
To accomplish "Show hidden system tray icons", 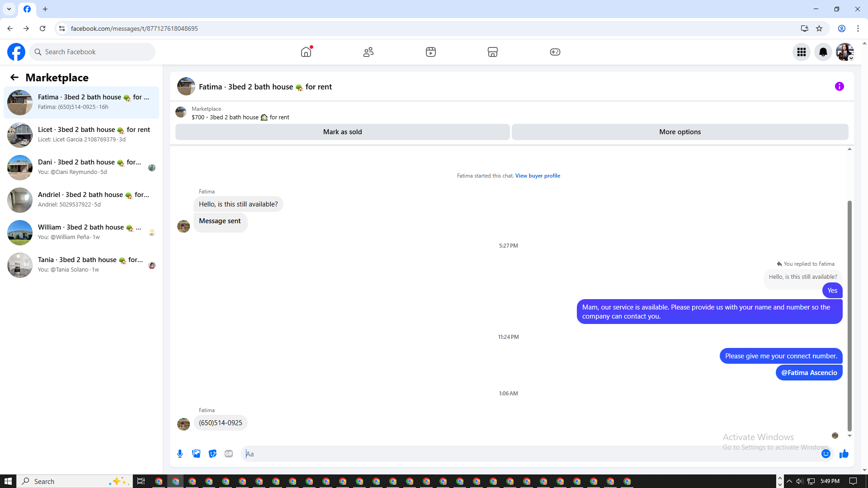I will [789, 481].
